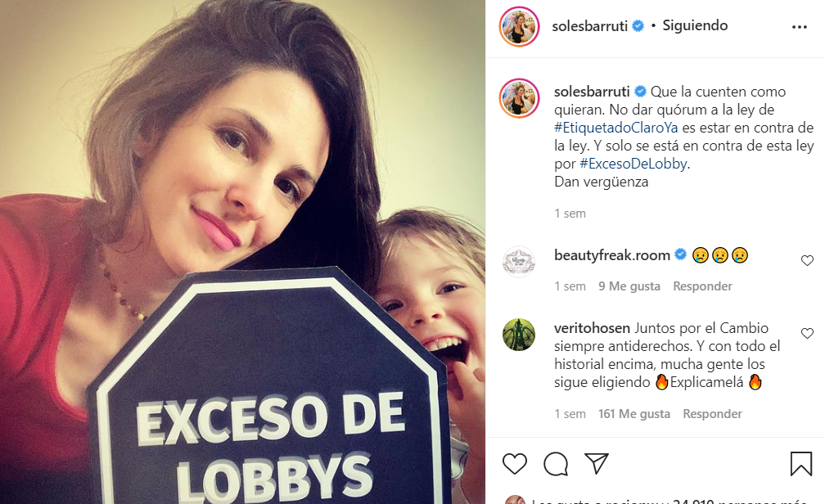Open beautyfreak.room profile picture
Screen dimensions: 825x504
tap(519, 262)
